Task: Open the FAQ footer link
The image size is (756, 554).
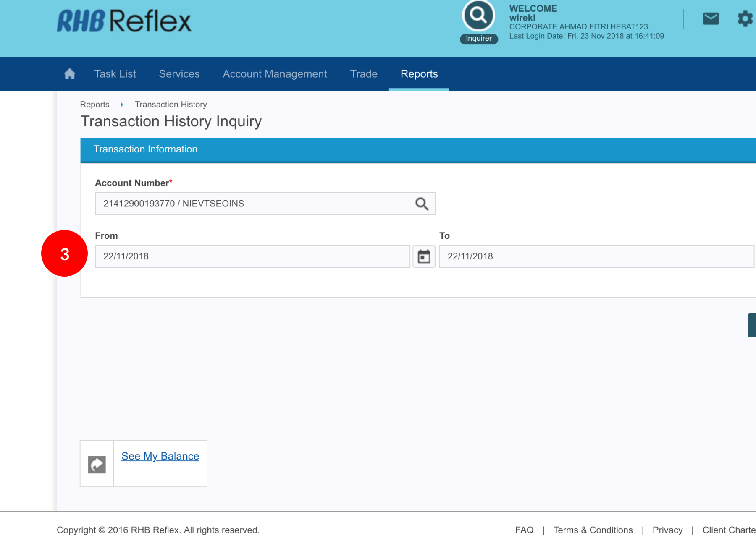Action: click(x=524, y=530)
